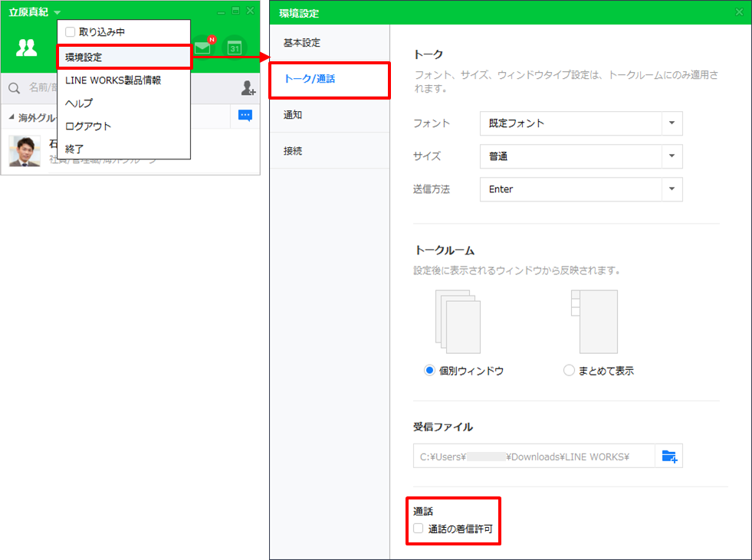This screenshot has width=752, height=560.
Task: Open the サイズ dropdown
Action: pos(672,156)
